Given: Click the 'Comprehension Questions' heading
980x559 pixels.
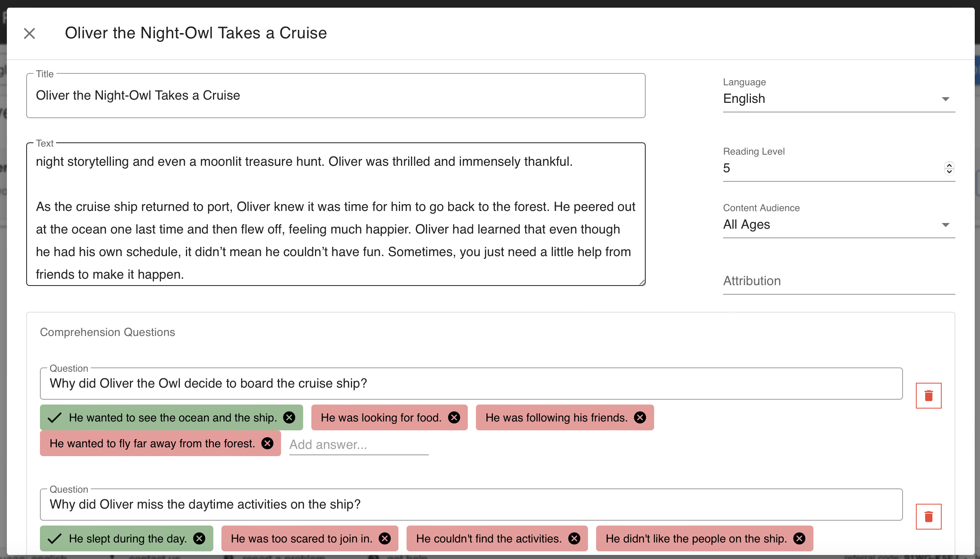Looking at the screenshot, I should [x=107, y=332].
